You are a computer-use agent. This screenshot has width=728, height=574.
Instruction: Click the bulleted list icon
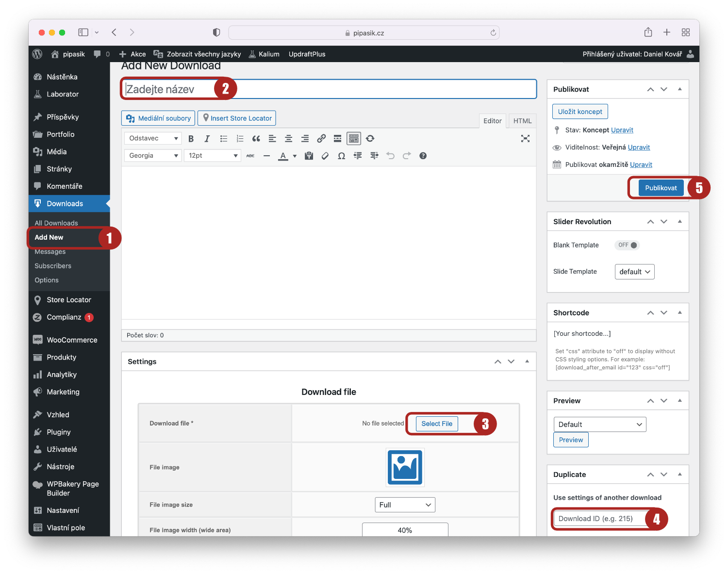pyautogui.click(x=224, y=139)
